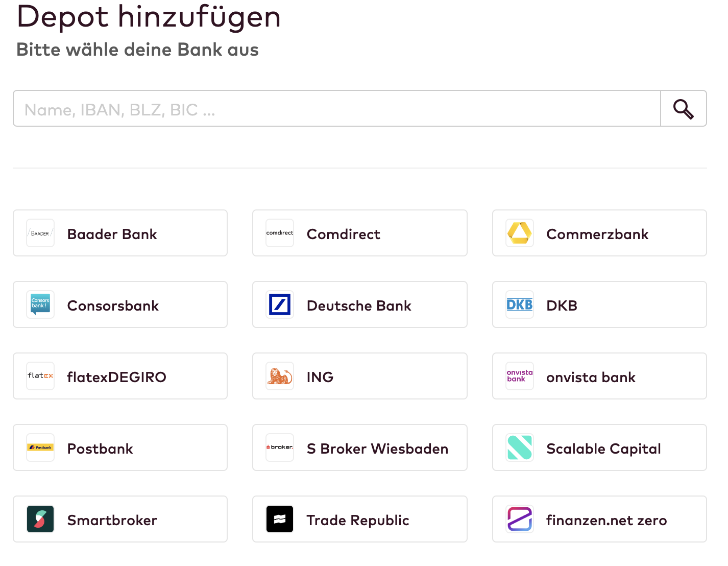Screen dimensions: 728x566
Task: Click the Smartbroker green logo icon
Action: coord(40,519)
